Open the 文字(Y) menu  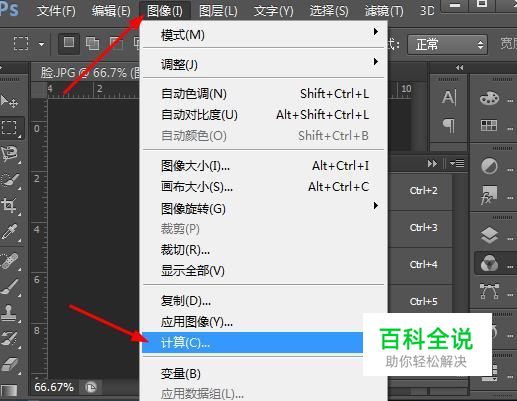[274, 11]
